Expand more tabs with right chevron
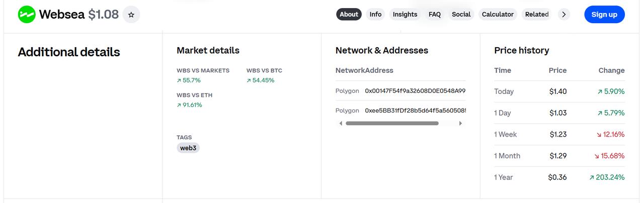 [x=564, y=15]
